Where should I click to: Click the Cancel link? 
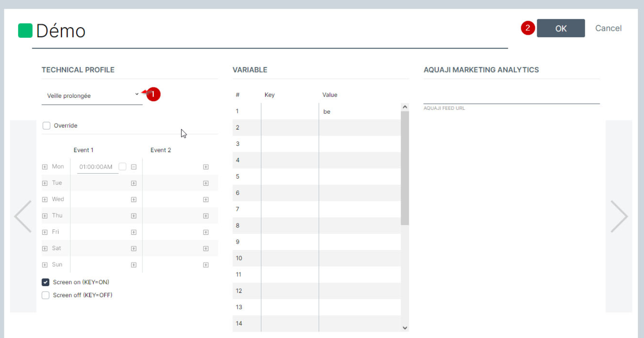[x=608, y=28]
